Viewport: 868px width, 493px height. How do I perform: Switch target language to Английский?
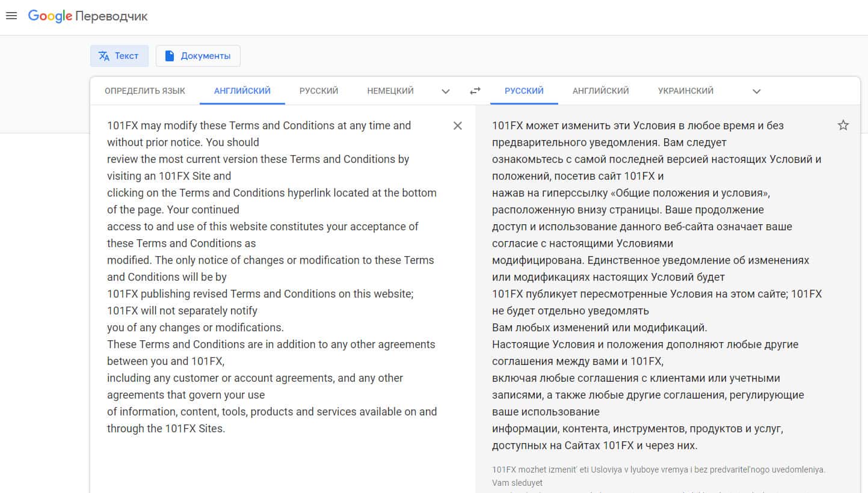click(x=600, y=91)
